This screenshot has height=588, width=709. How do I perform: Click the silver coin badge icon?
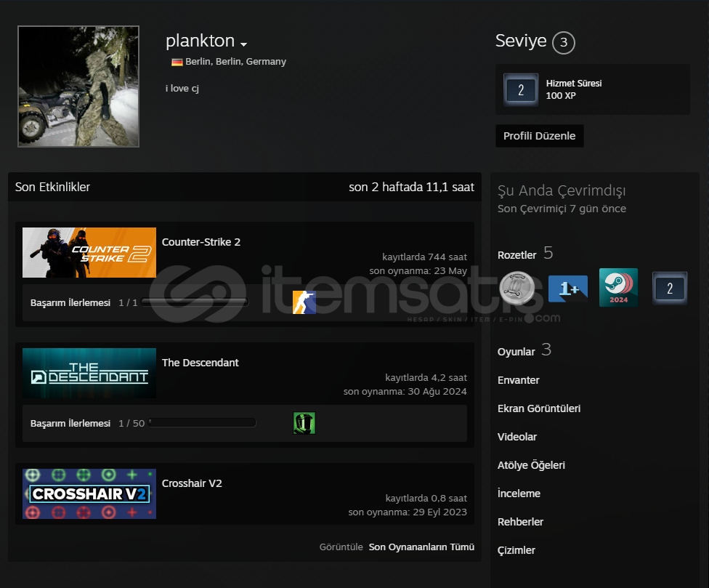coord(517,288)
